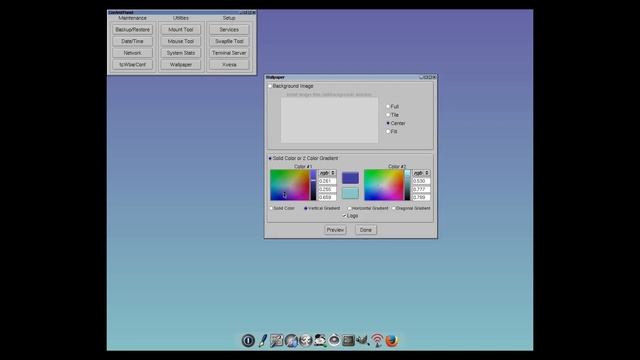Click the round disc/speaker dock icon
The image size is (640, 360).
(x=334, y=340)
